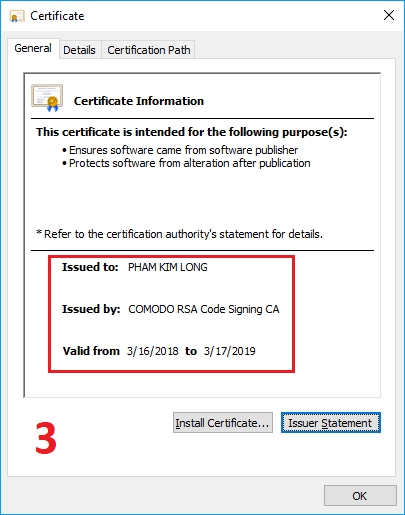405x515 pixels.
Task: Click the Certificate window title text
Action: [57, 16]
